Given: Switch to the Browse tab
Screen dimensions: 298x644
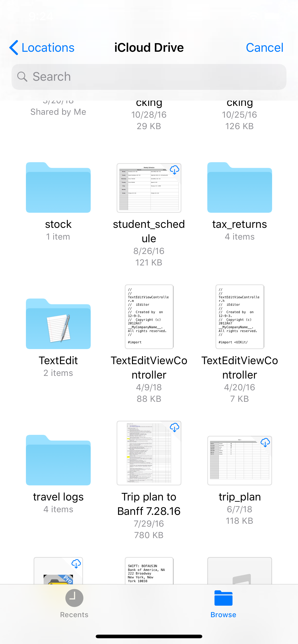Looking at the screenshot, I should (223, 604).
